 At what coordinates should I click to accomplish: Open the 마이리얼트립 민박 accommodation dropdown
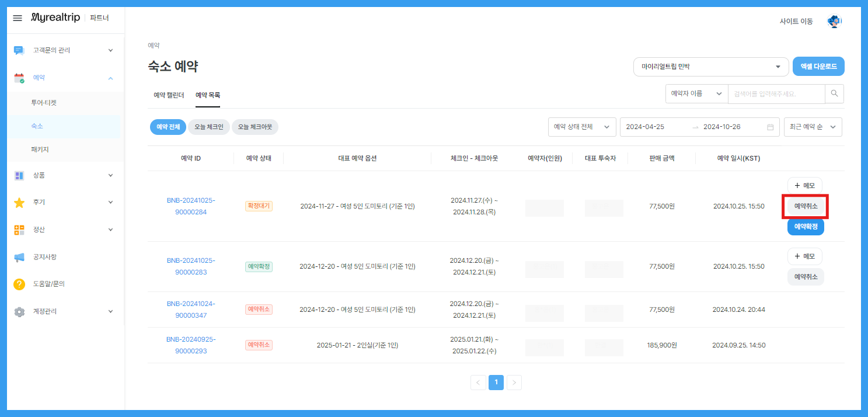[x=710, y=67]
